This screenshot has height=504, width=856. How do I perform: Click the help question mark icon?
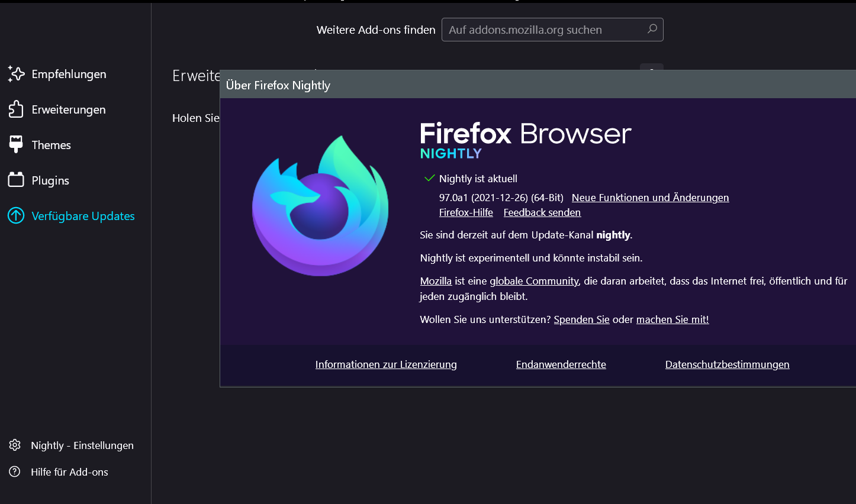(x=15, y=472)
